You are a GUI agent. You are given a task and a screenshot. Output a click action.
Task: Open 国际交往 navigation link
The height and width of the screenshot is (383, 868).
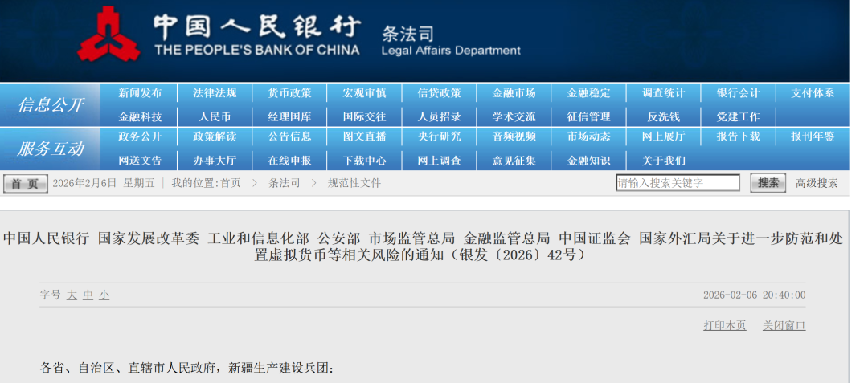[364, 117]
